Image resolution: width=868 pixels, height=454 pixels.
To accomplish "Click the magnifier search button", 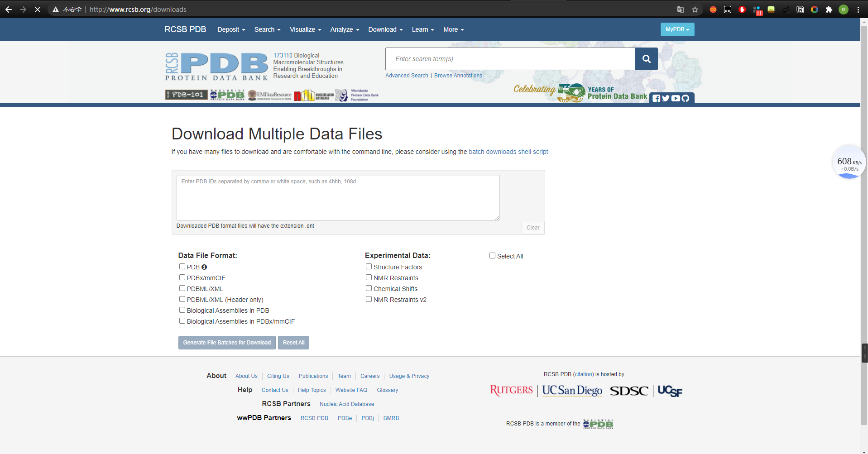I will point(646,59).
